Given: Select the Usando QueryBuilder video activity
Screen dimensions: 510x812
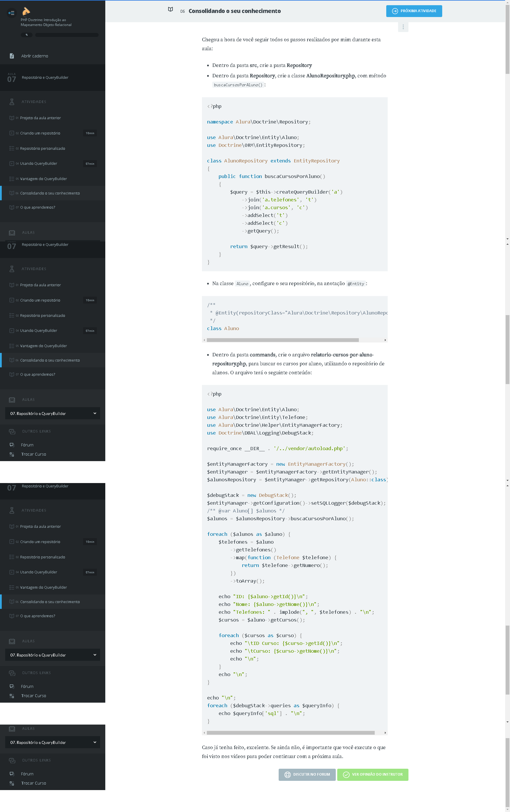Looking at the screenshot, I should 38,164.
